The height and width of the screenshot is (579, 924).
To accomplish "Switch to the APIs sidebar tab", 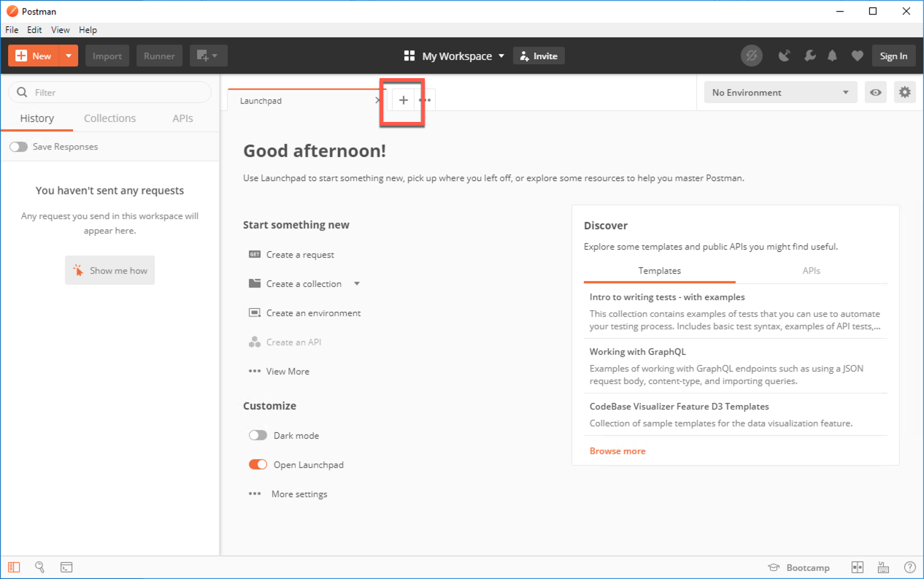I will (182, 118).
